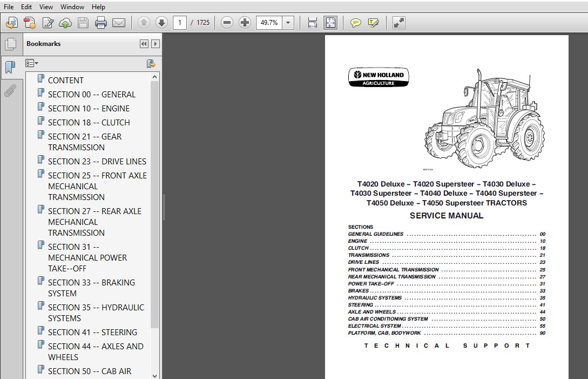Open the bookmarks options menu dropdown
The height and width of the screenshot is (379, 588).
32,63
